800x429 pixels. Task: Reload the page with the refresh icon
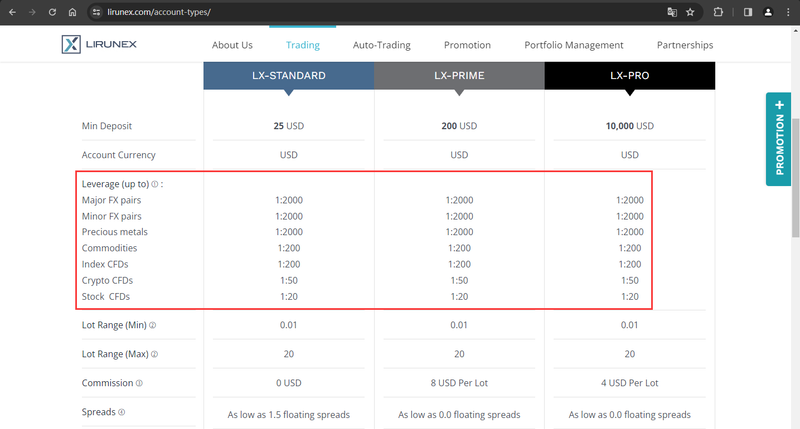coord(52,12)
